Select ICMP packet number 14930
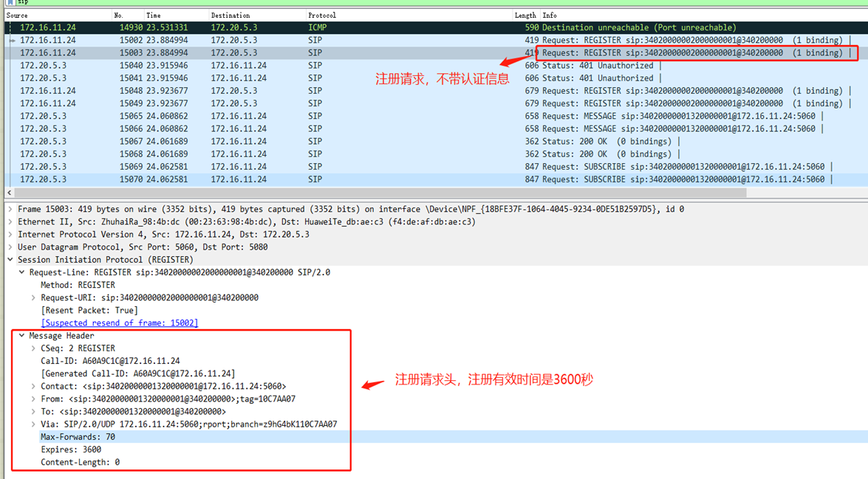This screenshot has width=868, height=479. (436, 27)
